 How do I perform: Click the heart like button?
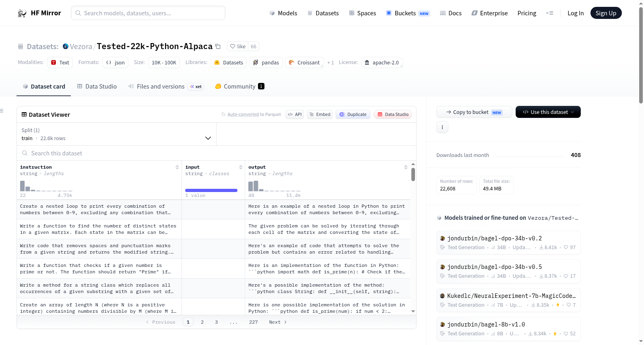click(x=237, y=46)
